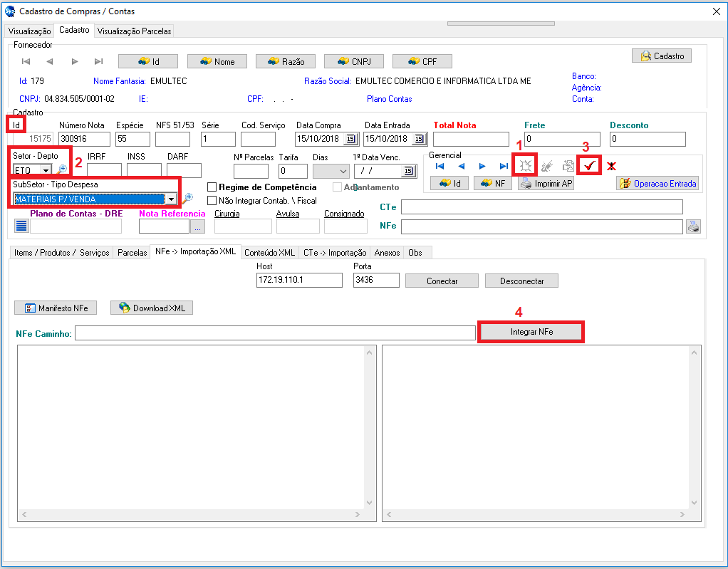
Task: Cancel using the red X icon
Action: click(x=611, y=166)
